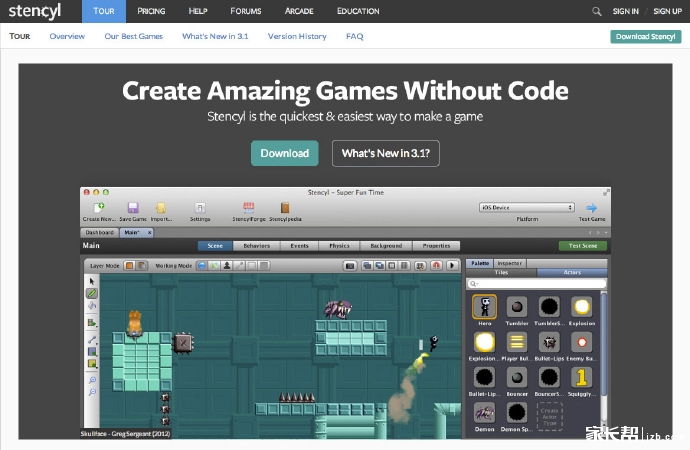
Task: Select the arrow selection tool
Action: (x=92, y=281)
